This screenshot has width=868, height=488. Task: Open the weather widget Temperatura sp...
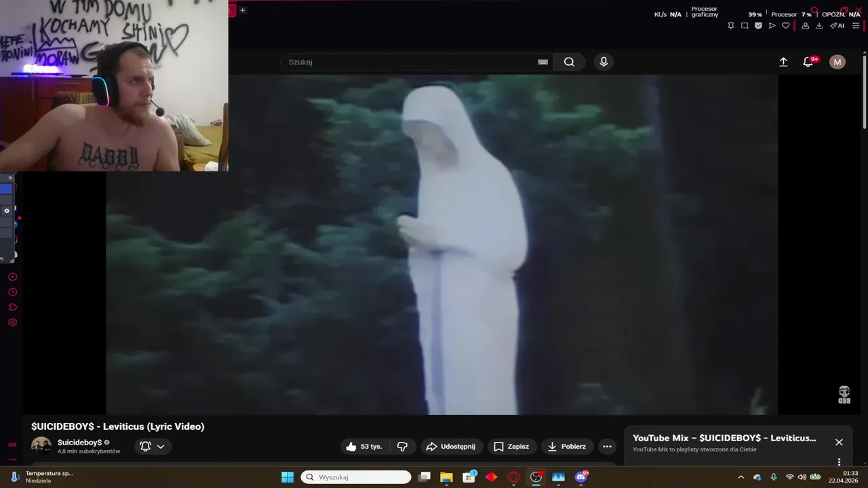(42, 477)
